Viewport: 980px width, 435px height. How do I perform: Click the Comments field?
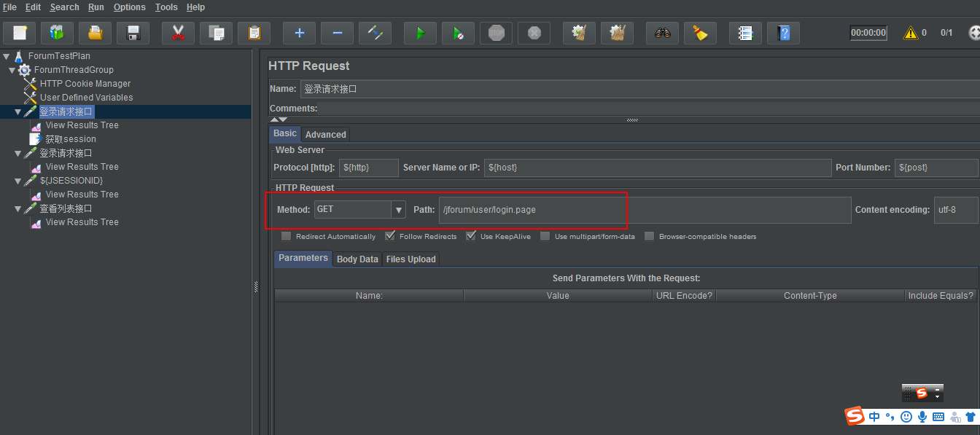[x=649, y=109]
